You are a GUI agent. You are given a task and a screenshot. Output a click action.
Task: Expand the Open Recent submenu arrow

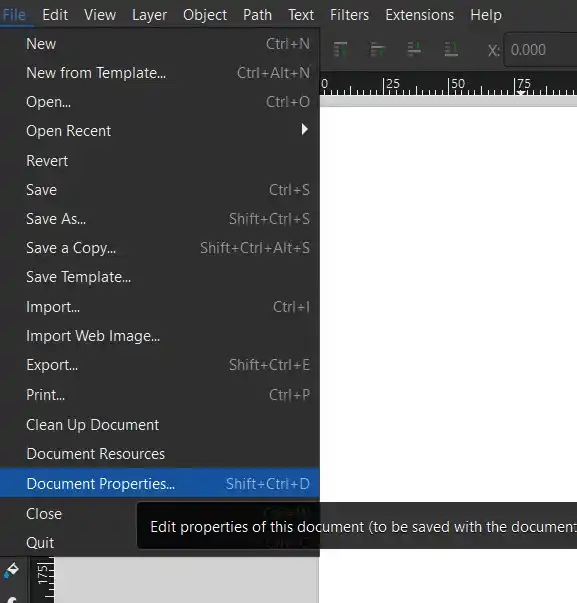305,130
